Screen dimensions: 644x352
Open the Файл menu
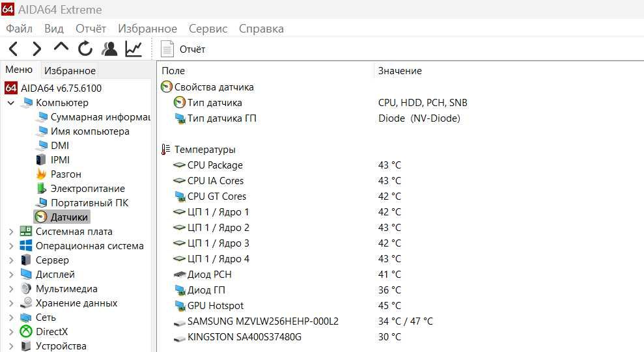20,29
